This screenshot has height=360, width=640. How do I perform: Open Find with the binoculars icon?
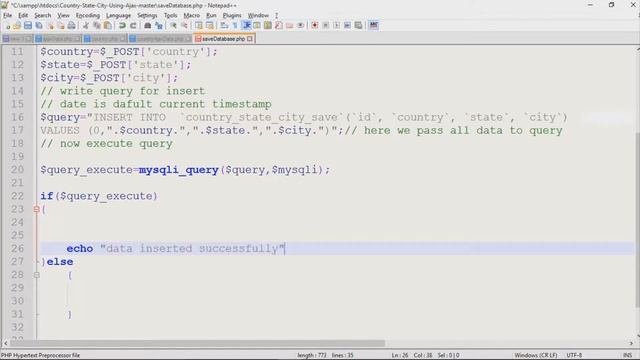point(147,25)
